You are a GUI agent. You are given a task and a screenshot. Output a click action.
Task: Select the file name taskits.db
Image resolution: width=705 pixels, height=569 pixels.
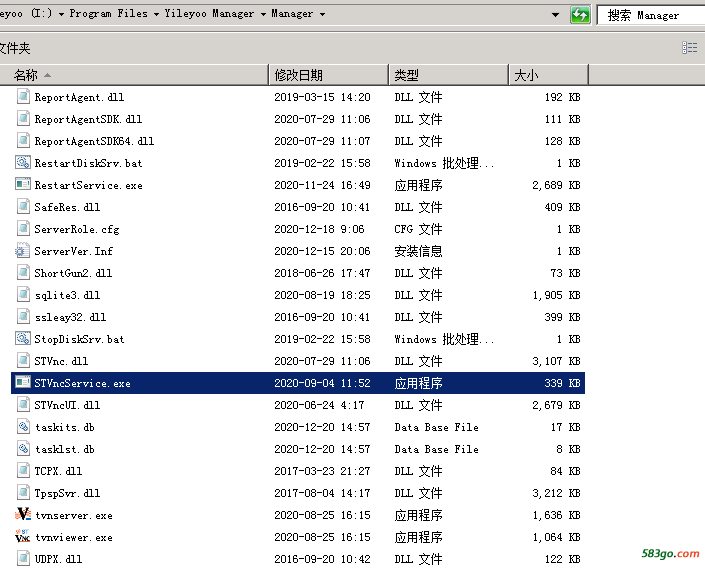(x=65, y=427)
